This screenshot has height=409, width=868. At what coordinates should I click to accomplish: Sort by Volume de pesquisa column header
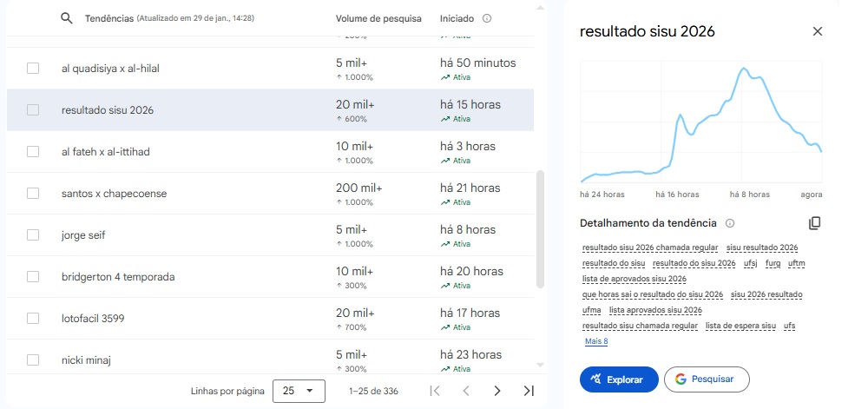click(378, 18)
